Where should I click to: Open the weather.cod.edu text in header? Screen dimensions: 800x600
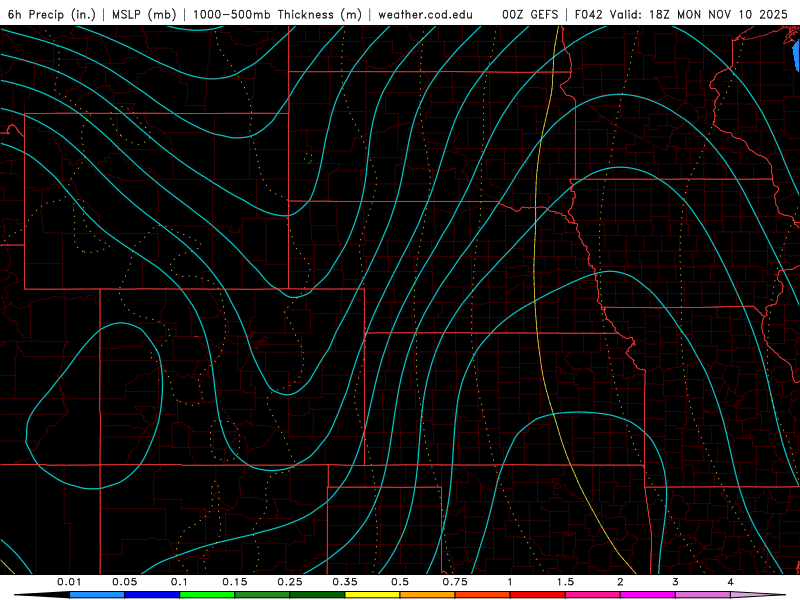[426, 15]
